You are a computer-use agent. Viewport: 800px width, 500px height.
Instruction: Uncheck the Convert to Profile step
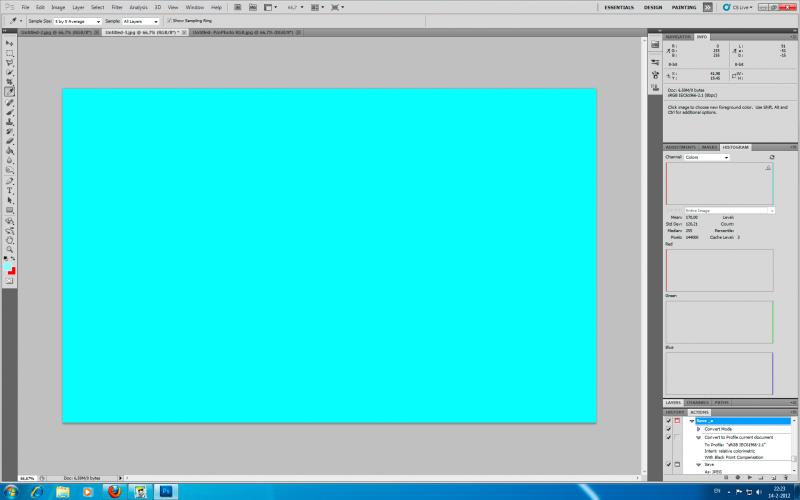click(x=668, y=437)
